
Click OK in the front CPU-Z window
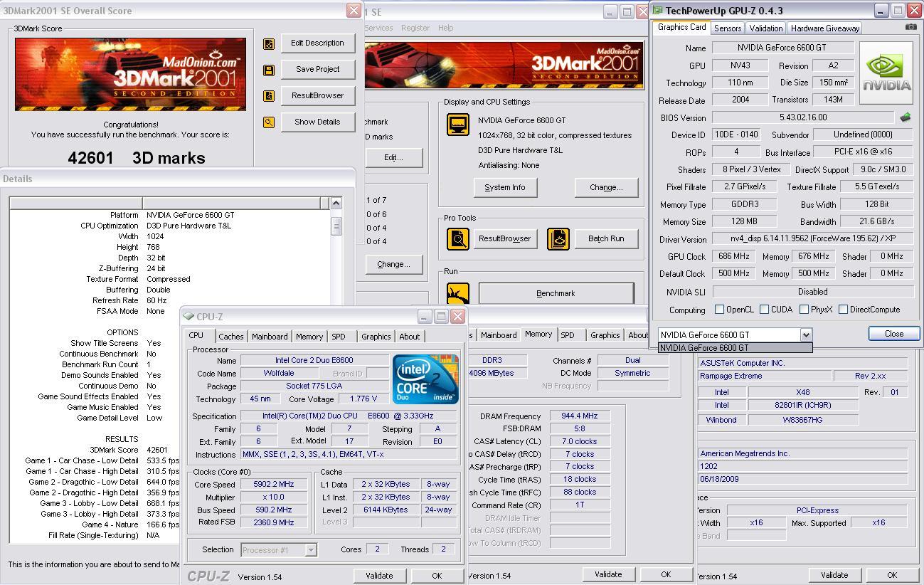pyautogui.click(x=437, y=576)
